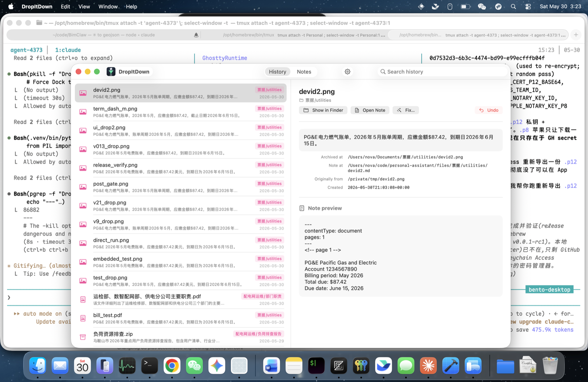Open Trash in the Dock
The width and height of the screenshot is (588, 382).
[550, 366]
